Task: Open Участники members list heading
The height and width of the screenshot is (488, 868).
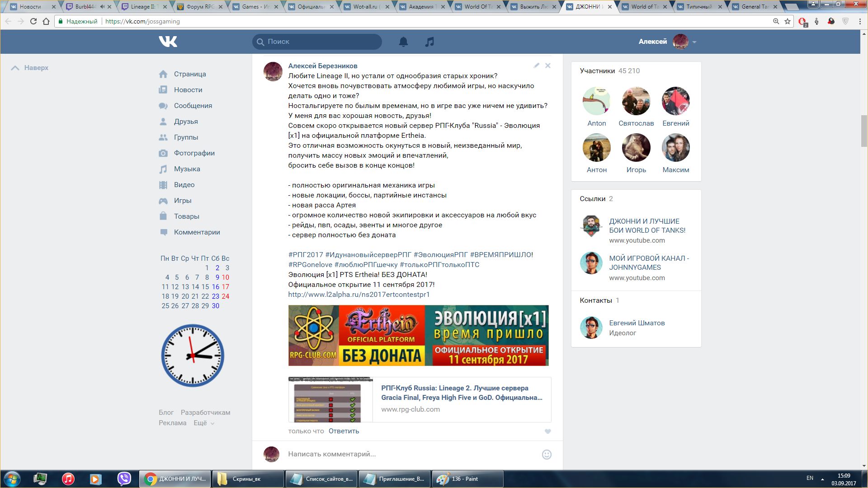Action: point(597,71)
